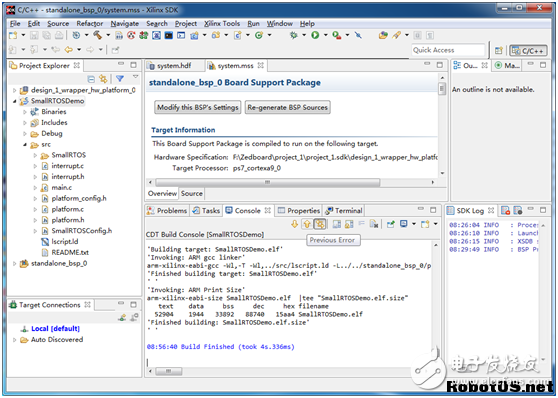This screenshot has width=558, height=398.
Task: Switch to the Problems tab
Action: pyautogui.click(x=167, y=211)
